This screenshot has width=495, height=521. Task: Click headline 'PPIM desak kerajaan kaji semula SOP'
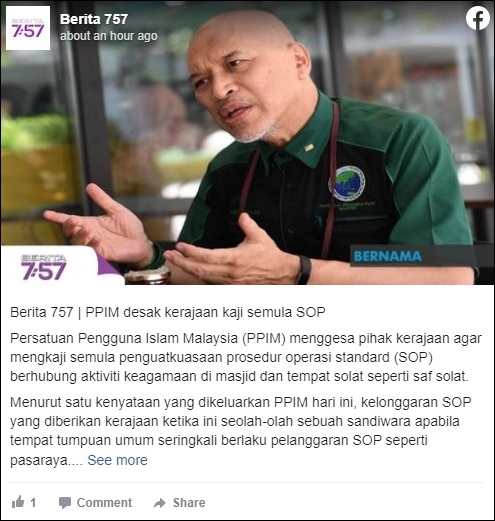(x=205, y=312)
